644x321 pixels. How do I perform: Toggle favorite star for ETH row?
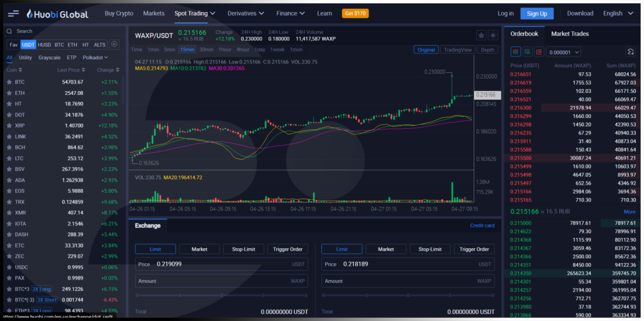pos(9,93)
